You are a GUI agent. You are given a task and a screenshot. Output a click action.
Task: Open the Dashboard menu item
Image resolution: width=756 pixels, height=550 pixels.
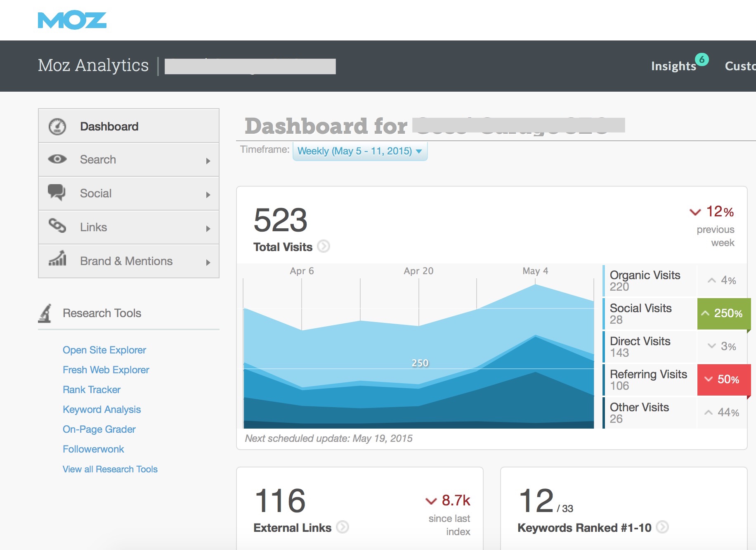coord(129,126)
